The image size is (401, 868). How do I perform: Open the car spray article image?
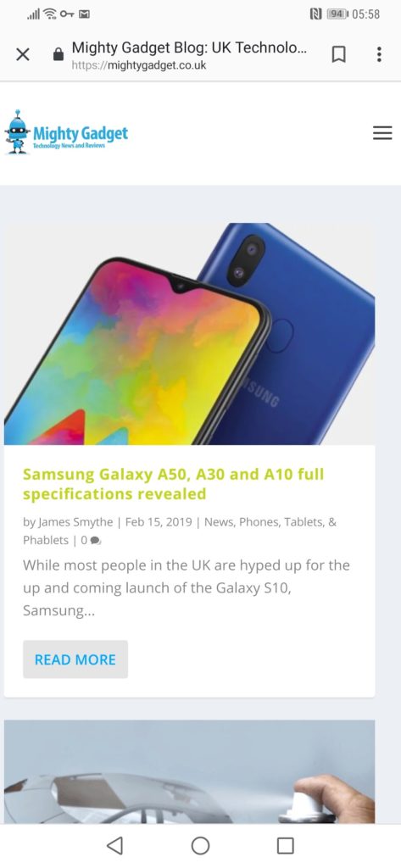[189, 771]
